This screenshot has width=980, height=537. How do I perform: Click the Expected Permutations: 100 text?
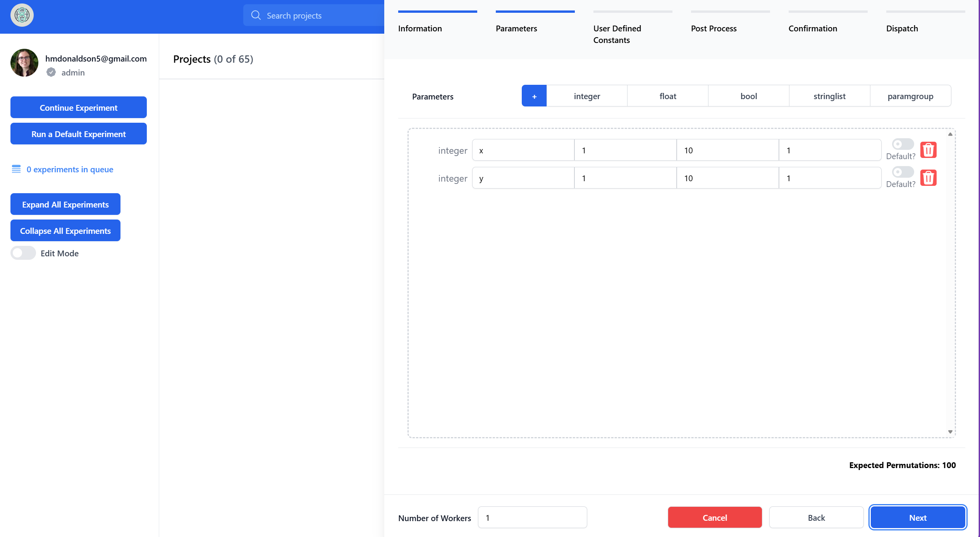point(902,465)
